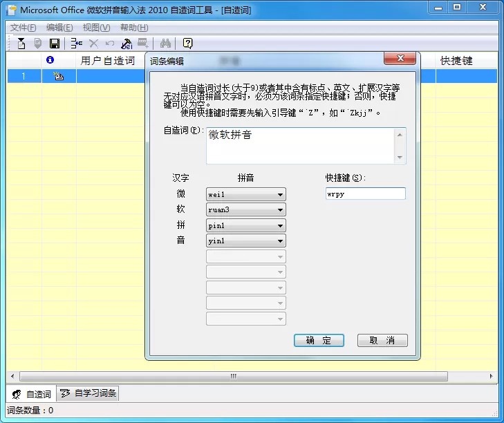Open the 编辑(E) menu

point(59,28)
